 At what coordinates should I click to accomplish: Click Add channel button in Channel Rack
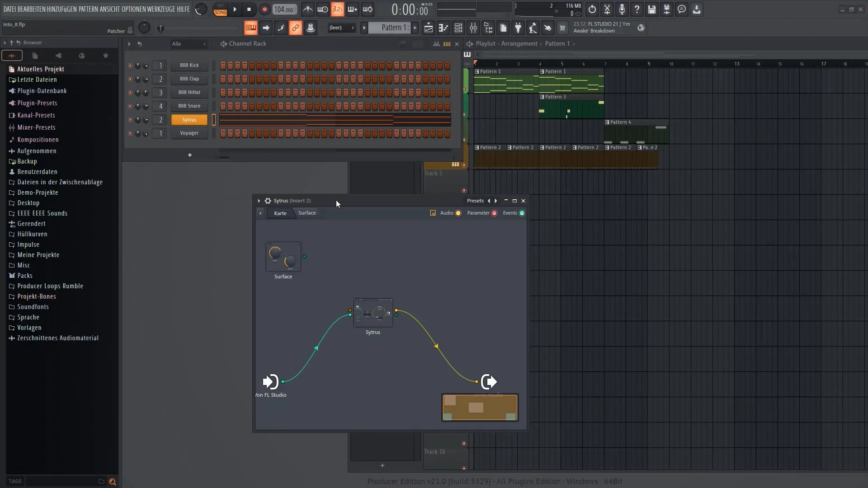click(x=189, y=155)
